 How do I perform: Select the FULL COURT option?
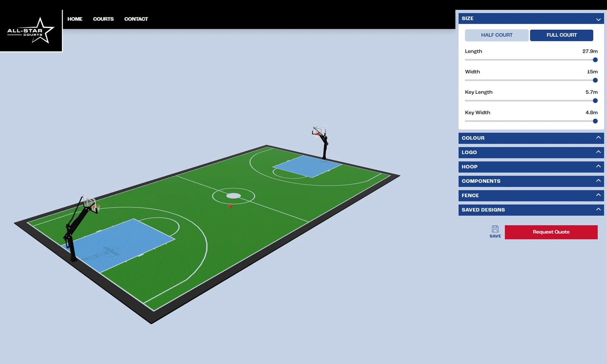point(562,35)
